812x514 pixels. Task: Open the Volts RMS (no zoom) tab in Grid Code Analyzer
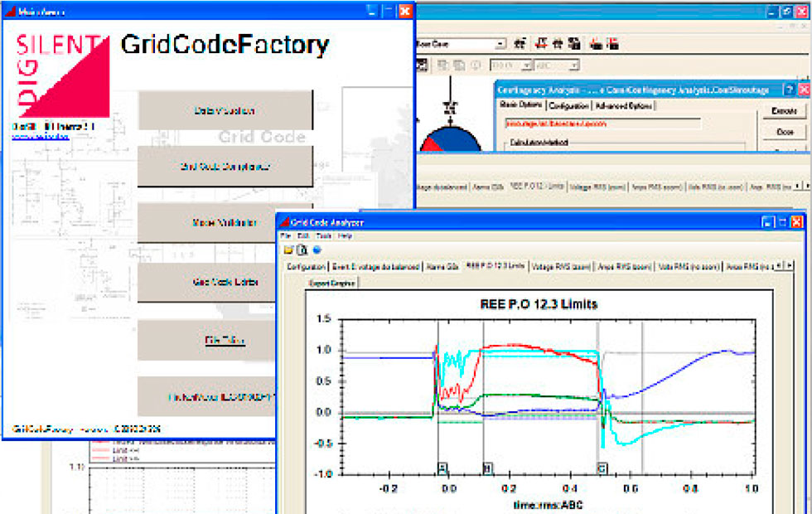click(689, 266)
